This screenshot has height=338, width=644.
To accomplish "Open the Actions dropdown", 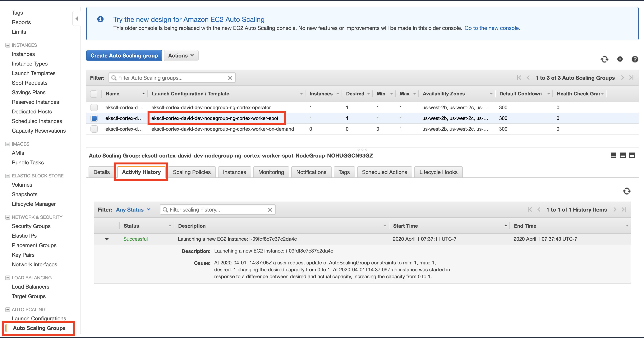I will click(181, 56).
